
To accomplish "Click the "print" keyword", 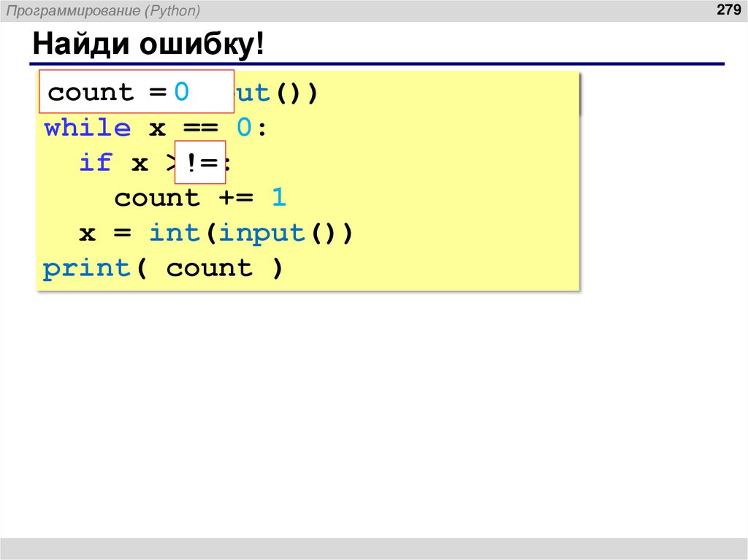I will (x=85, y=267).
